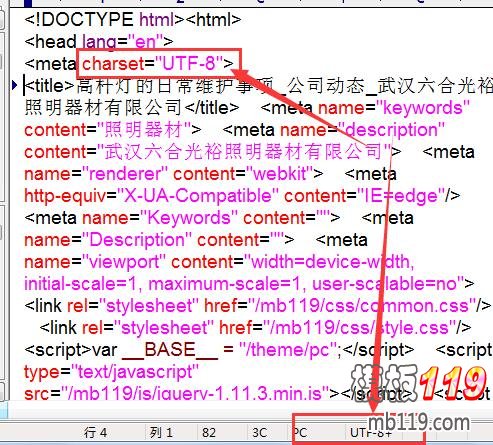The width and height of the screenshot is (493, 445).
Task: Click the capitalized "Keywords" attribute value
Action: (x=188, y=218)
